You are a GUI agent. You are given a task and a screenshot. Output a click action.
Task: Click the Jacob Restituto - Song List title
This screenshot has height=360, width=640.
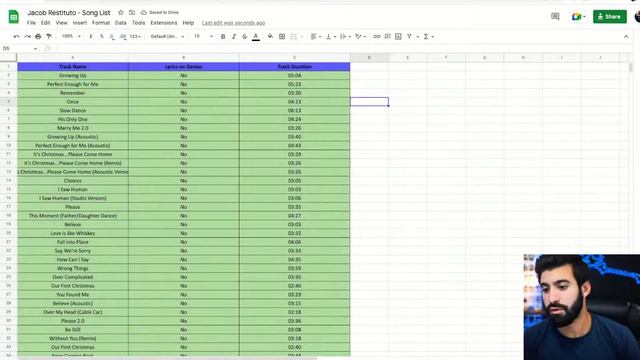pos(69,13)
